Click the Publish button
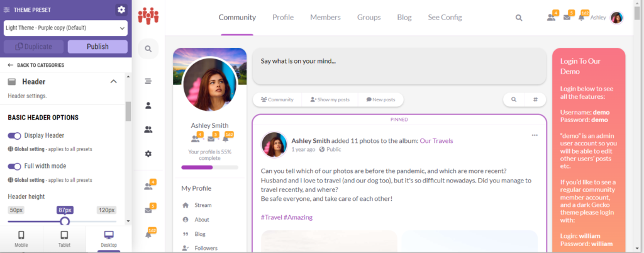 pos(97,47)
